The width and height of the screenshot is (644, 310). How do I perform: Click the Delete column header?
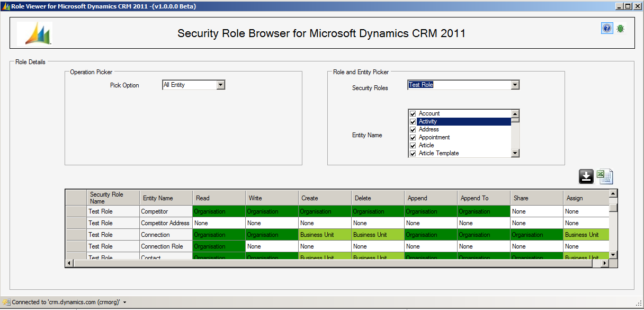coord(378,198)
